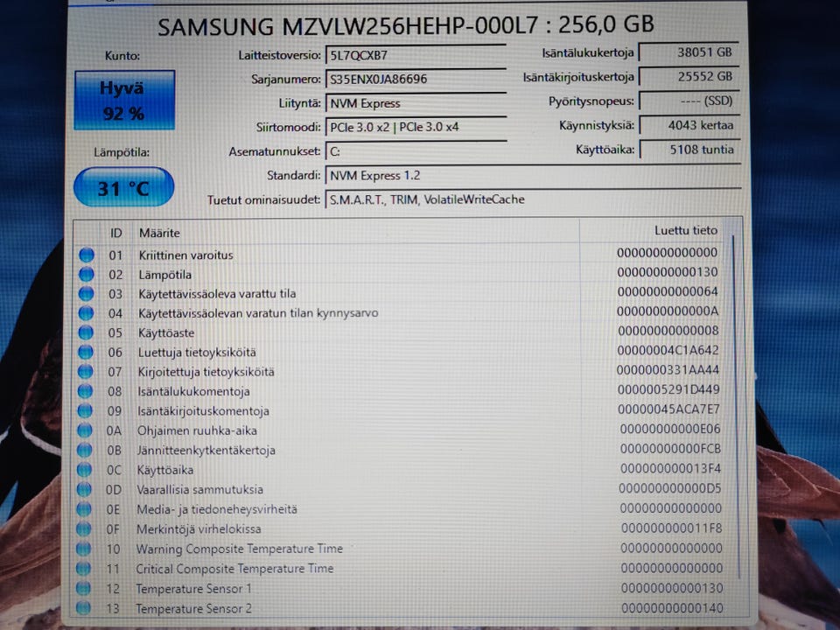Select the Temperature Sensor 1 attribute name
This screenshot has width=840, height=630.
point(193,589)
